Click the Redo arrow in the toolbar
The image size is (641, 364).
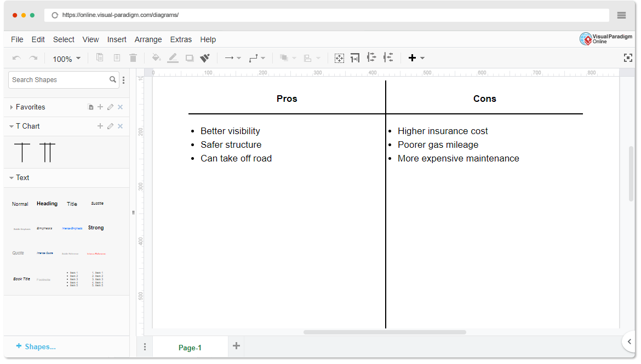point(33,58)
